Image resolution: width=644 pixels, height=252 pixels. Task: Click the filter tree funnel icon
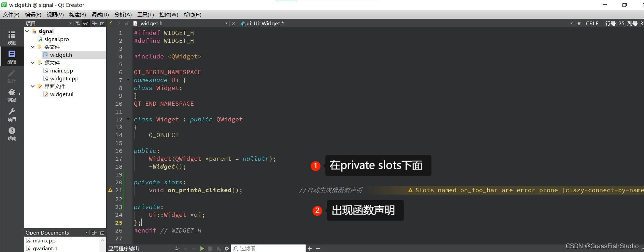[78, 23]
